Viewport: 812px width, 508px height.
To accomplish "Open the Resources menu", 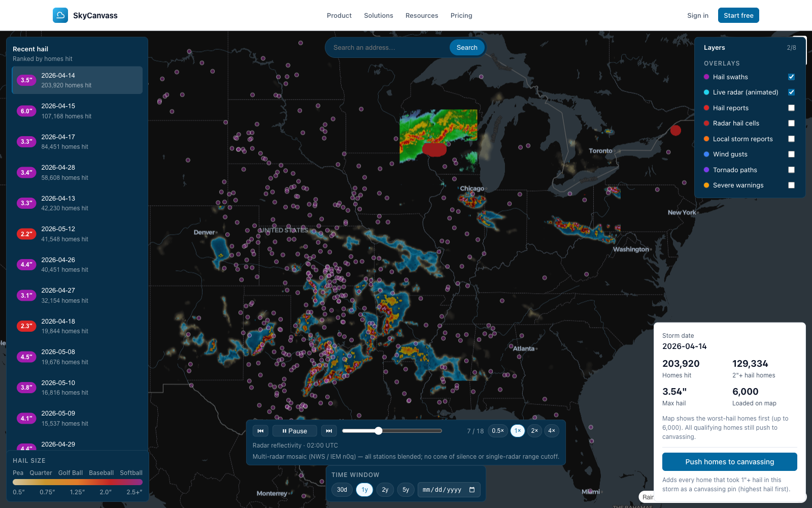I will [x=422, y=16].
